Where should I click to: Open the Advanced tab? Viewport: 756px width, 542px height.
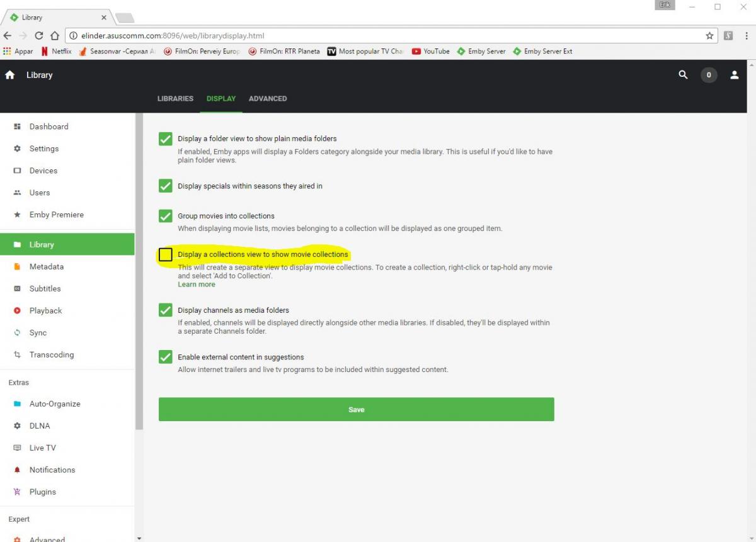(268, 99)
